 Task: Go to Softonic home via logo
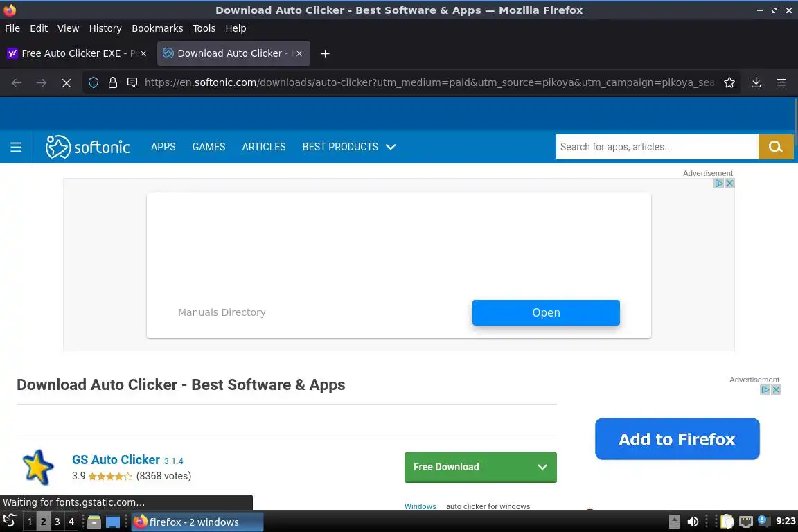(87, 147)
